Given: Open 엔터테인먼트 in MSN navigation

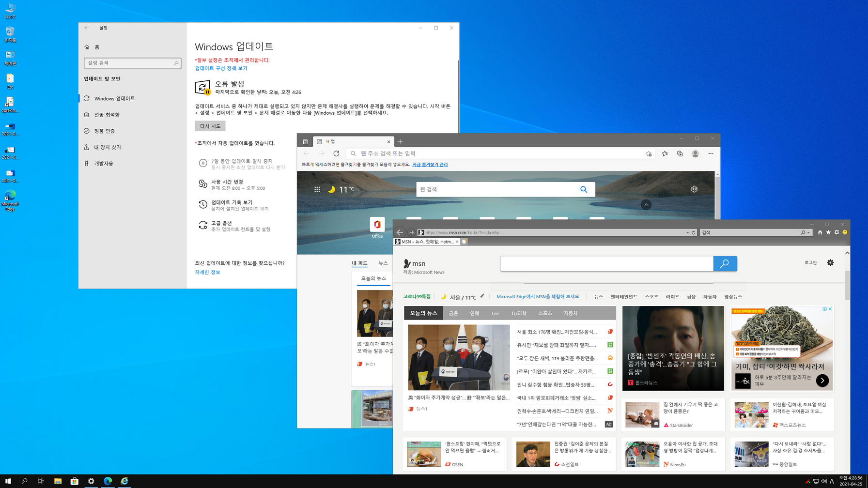Looking at the screenshot, I should [x=624, y=297].
